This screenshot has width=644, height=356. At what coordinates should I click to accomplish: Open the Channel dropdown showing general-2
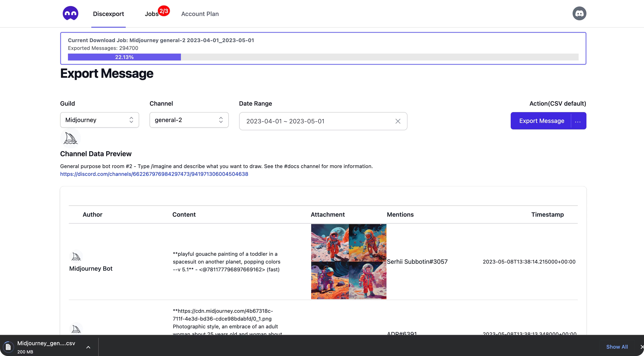189,120
